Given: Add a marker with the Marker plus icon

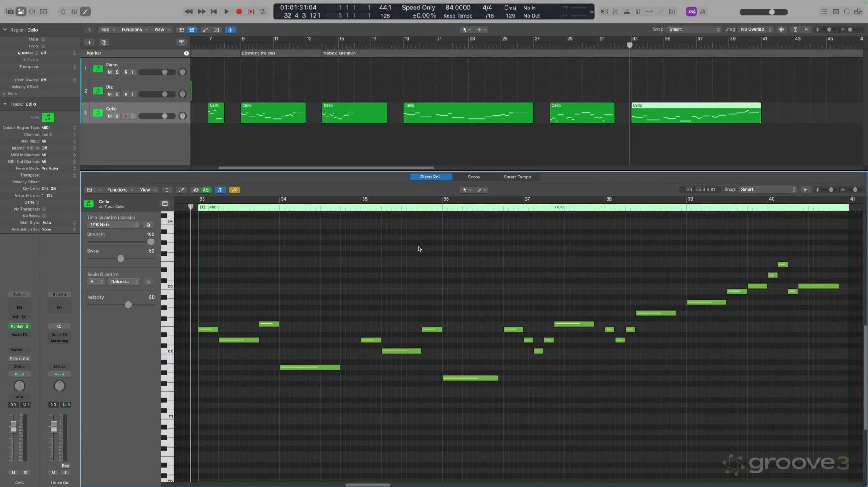Looking at the screenshot, I should click(186, 53).
